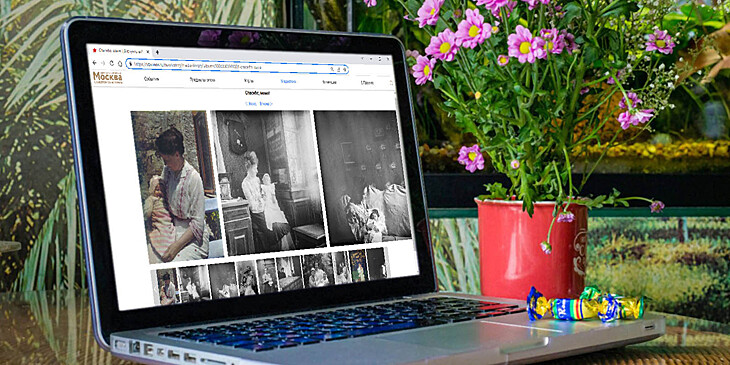Bookmark the page using address bar star

[x=345, y=70]
